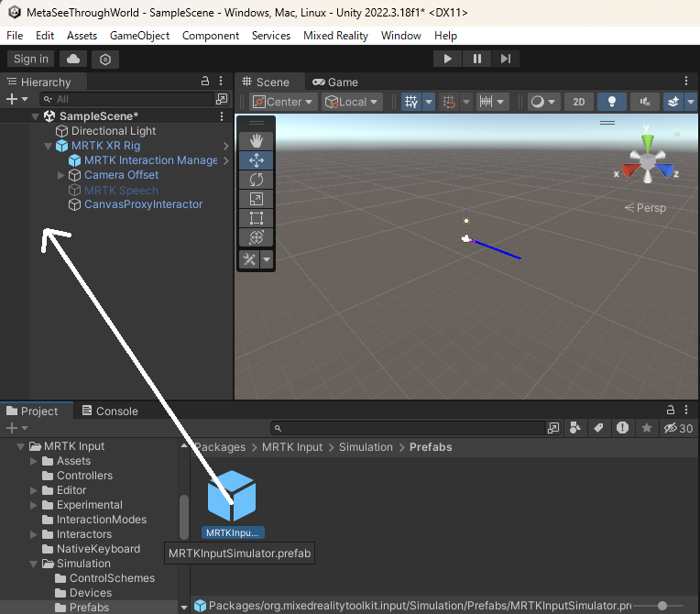Switch to the Game tab
This screenshot has height=614, width=700.
(x=334, y=82)
